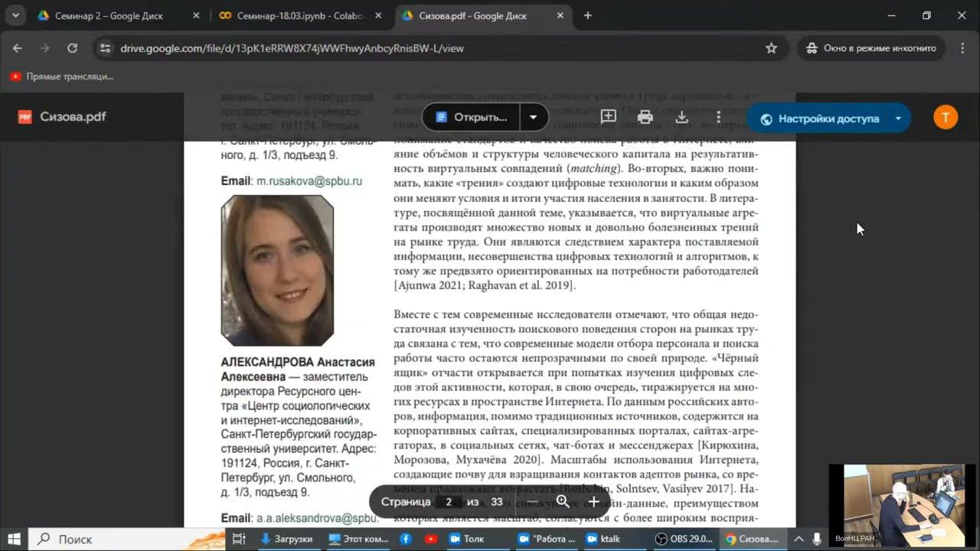
Task: Zoom in with the plus button
Action: coord(593,502)
